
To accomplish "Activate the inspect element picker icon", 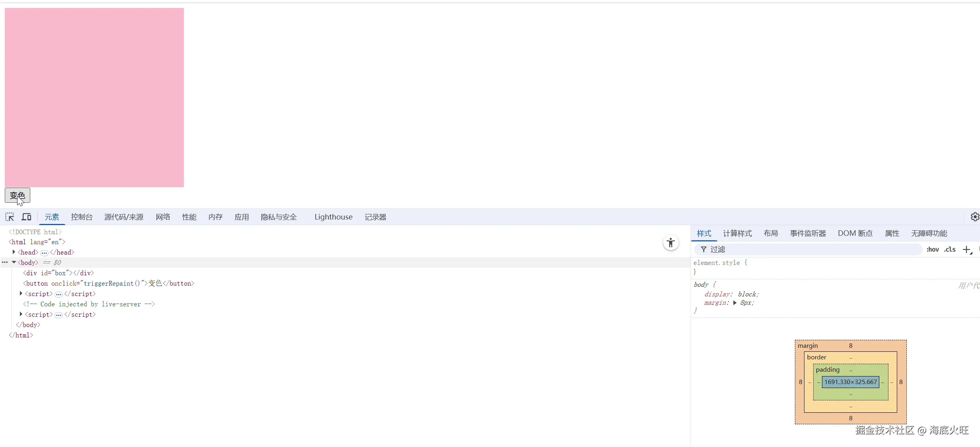I will click(10, 217).
